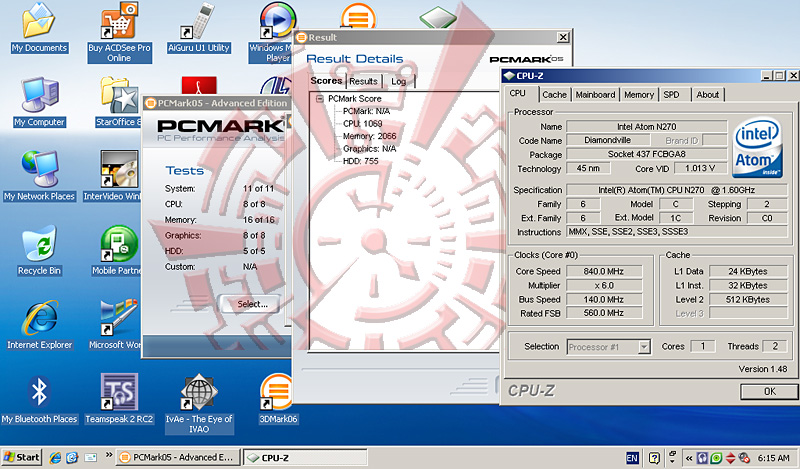Viewport: 800px width, 469px height.
Task: Select 'PCMark: N/A' score row
Action: (366, 111)
